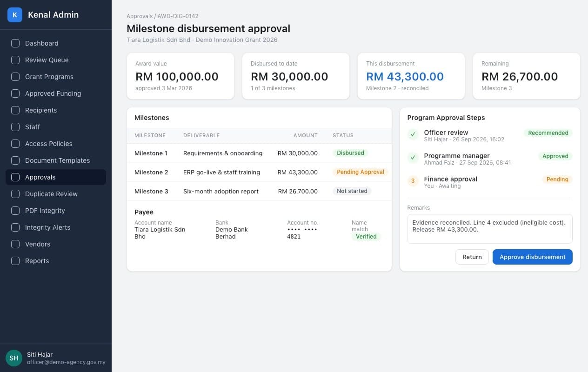The image size is (588, 372).
Task: Click the Demo Bank Berhad bank name
Action: 232,233
